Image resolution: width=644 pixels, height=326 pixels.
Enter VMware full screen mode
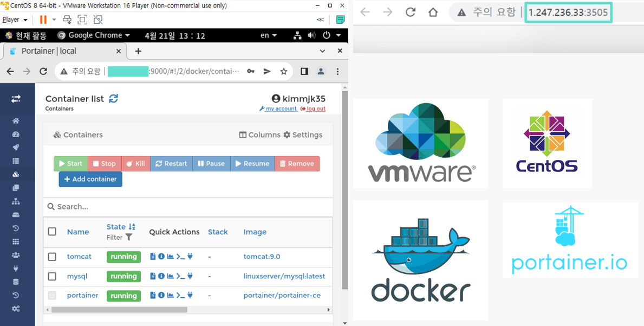[x=82, y=20]
